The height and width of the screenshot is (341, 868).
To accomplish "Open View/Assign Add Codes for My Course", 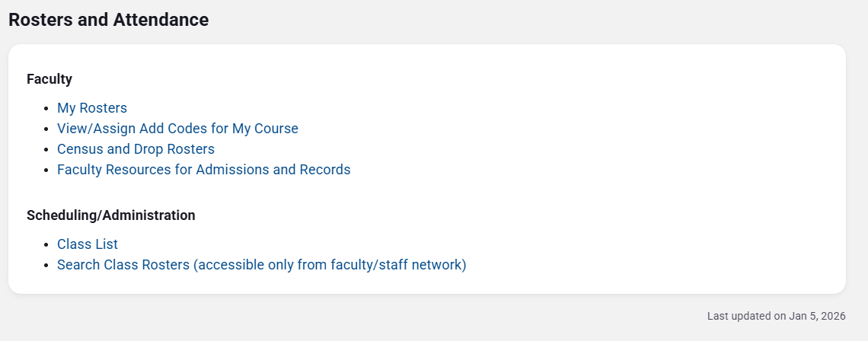I will [177, 129].
